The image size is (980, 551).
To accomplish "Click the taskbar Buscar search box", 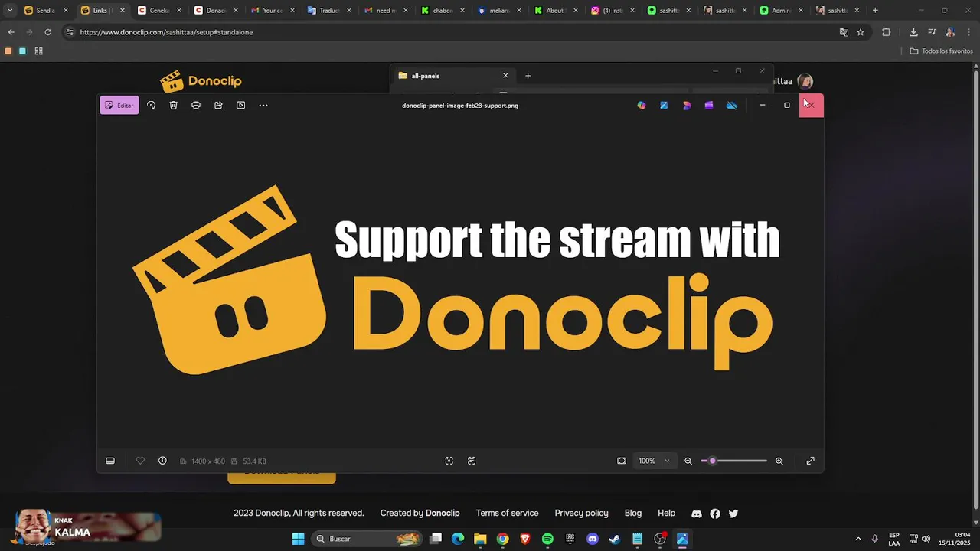I will point(367,539).
